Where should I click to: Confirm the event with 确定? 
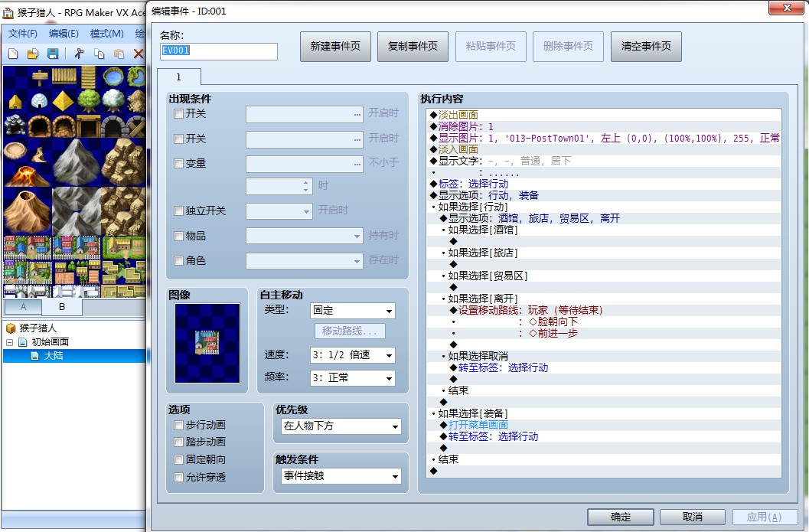point(620,517)
